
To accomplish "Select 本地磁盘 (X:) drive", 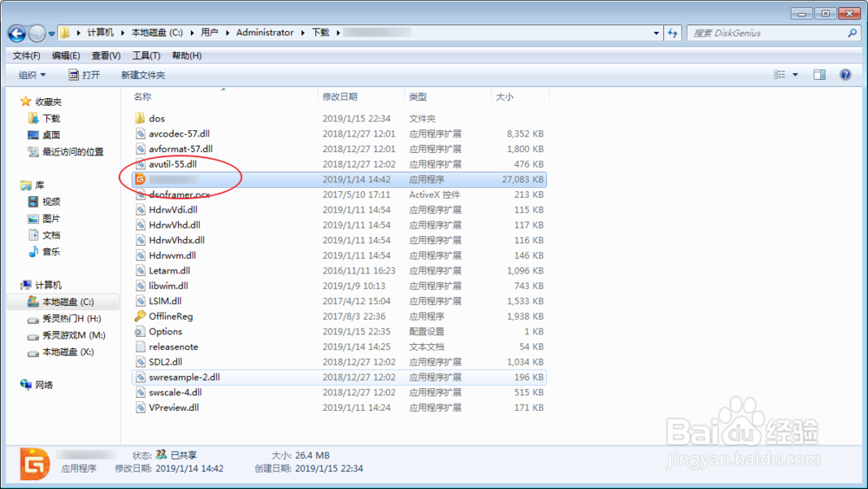I will click(x=61, y=352).
